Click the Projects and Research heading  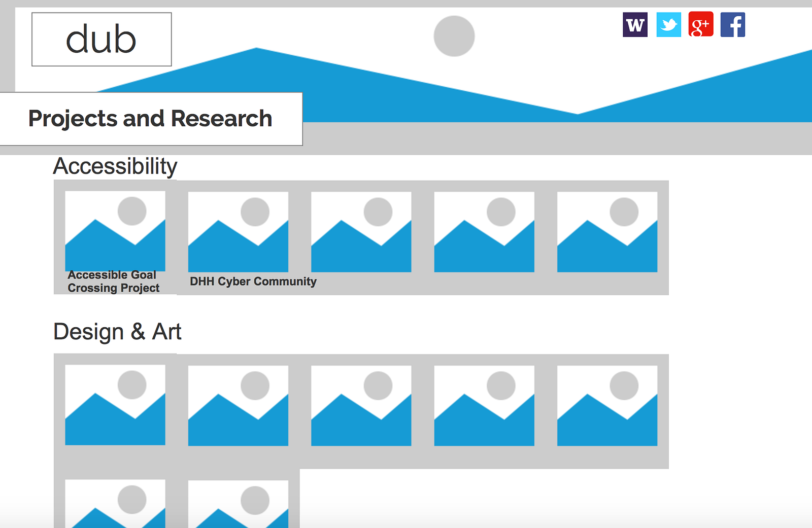150,119
